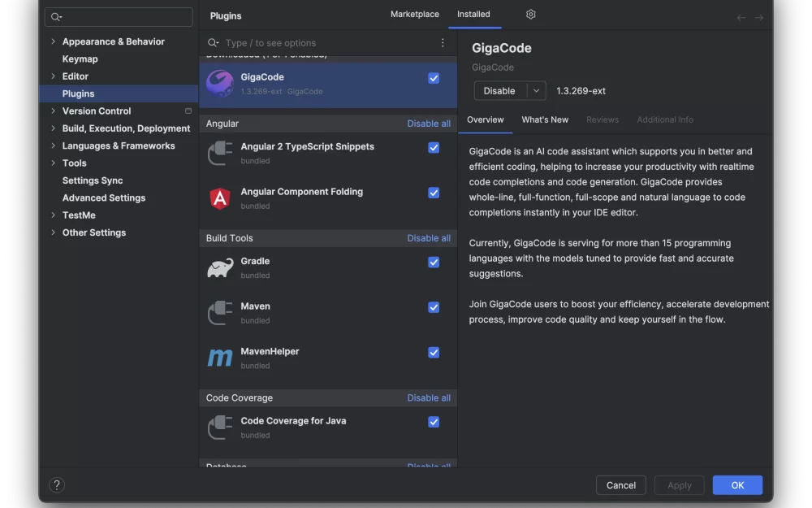Click Disable all for Code Coverage
812x508 pixels.
click(429, 398)
